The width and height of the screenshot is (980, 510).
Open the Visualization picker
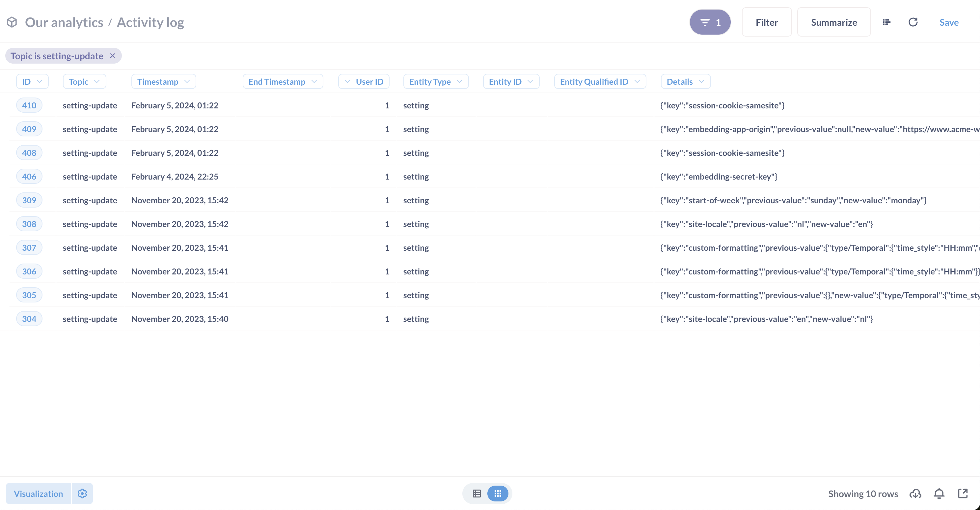pos(38,493)
